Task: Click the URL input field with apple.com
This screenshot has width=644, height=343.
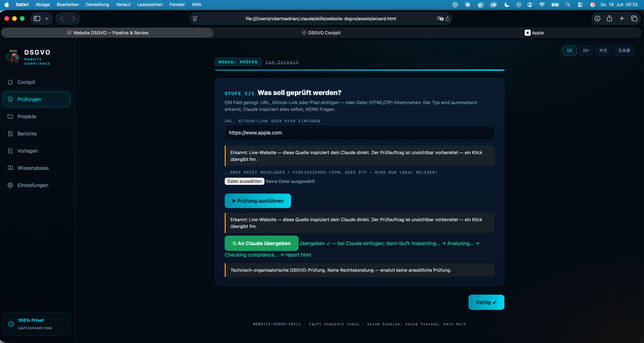Action: [x=360, y=133]
